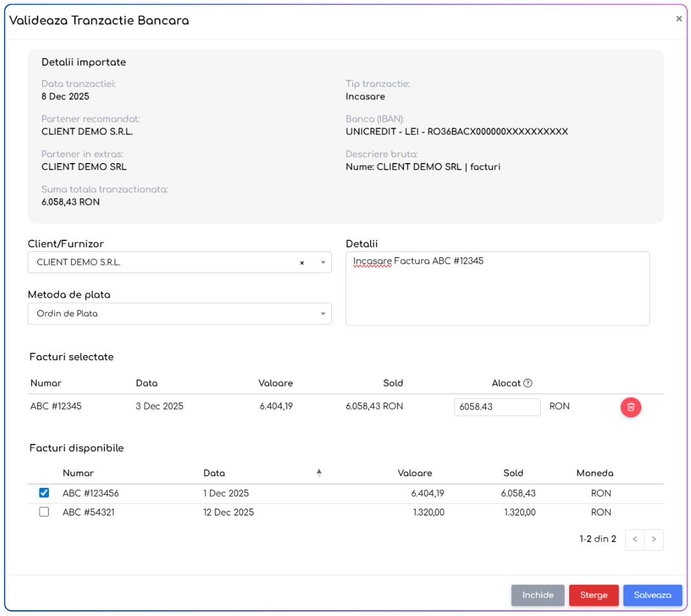Click the Inchide button
The image size is (691, 616).
tap(538, 595)
